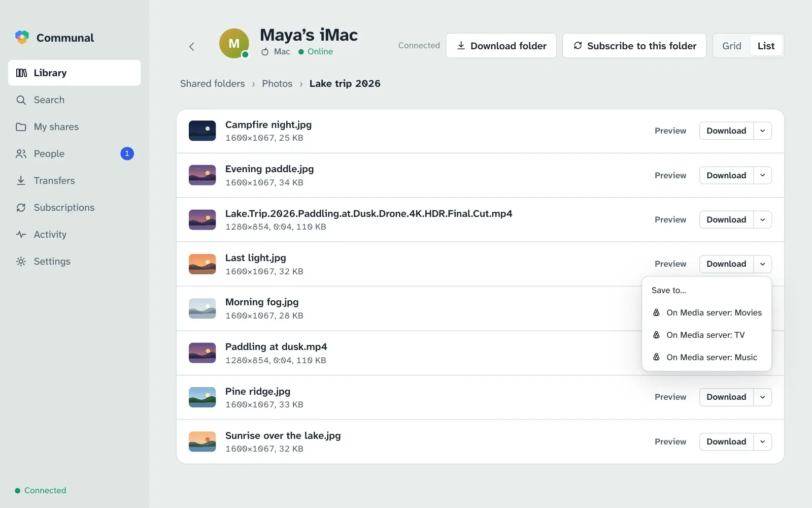Image resolution: width=812 pixels, height=508 pixels.
Task: Choose On Media server: Movies
Action: click(x=706, y=312)
